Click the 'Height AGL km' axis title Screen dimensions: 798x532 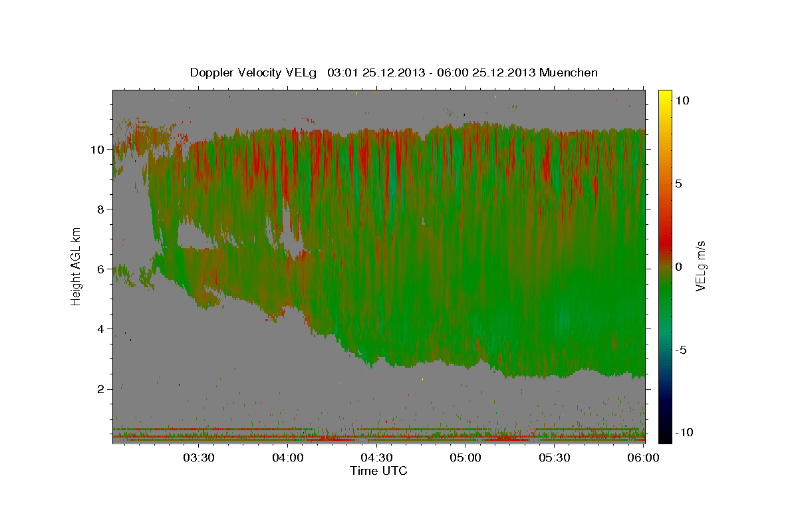click(x=76, y=266)
